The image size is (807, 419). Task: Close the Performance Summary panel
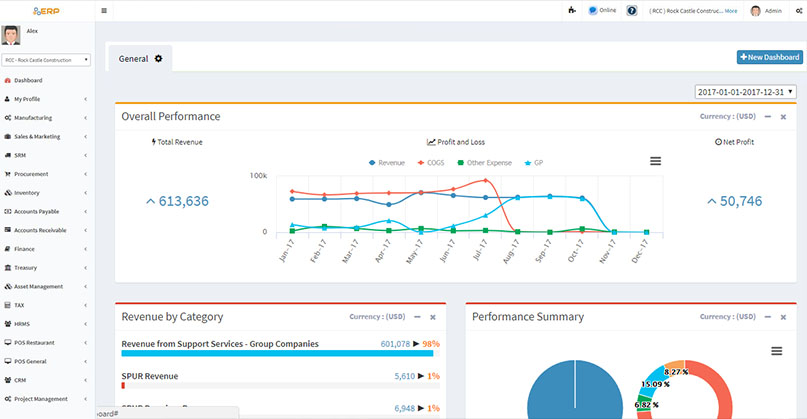point(783,317)
